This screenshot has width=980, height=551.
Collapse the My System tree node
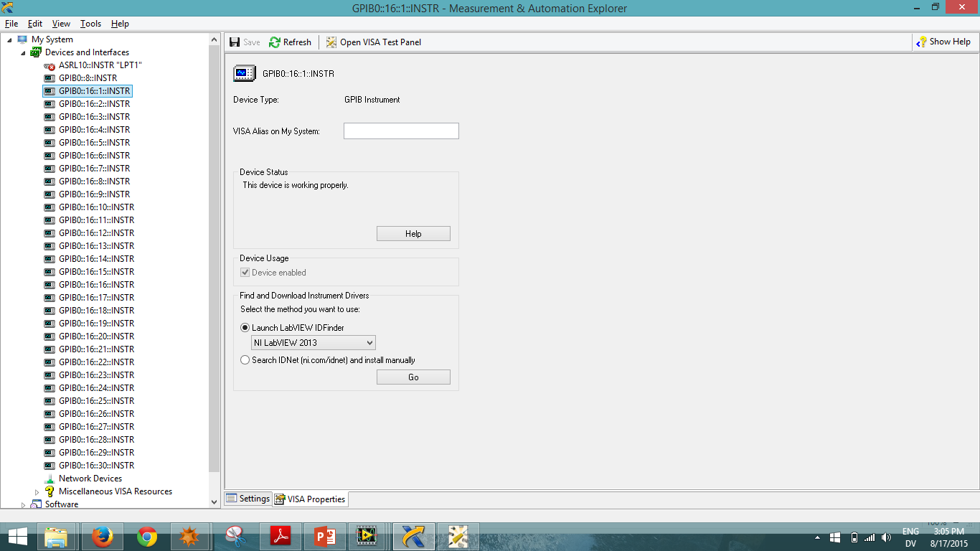tap(10, 40)
